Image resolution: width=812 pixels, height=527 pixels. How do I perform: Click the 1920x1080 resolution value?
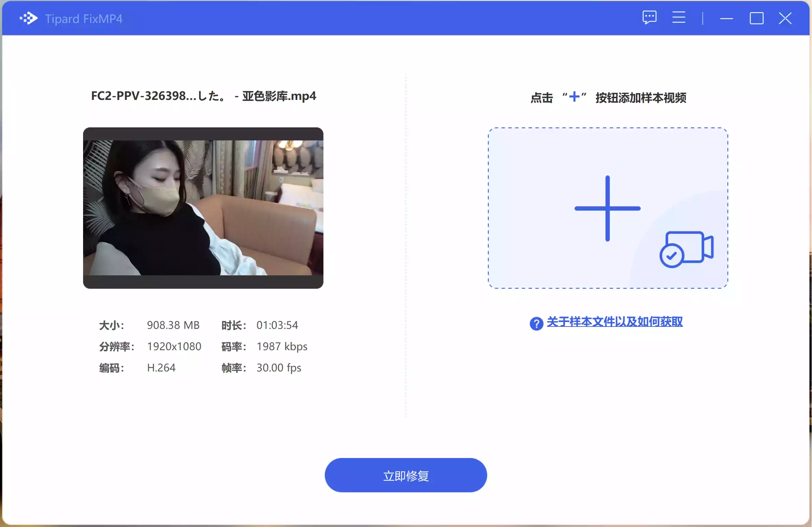click(174, 346)
